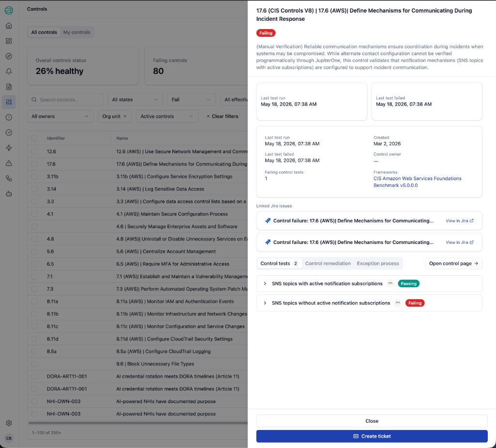Open the settings gear in the sidebar
This screenshot has height=448, width=496.
pyautogui.click(x=9, y=423)
